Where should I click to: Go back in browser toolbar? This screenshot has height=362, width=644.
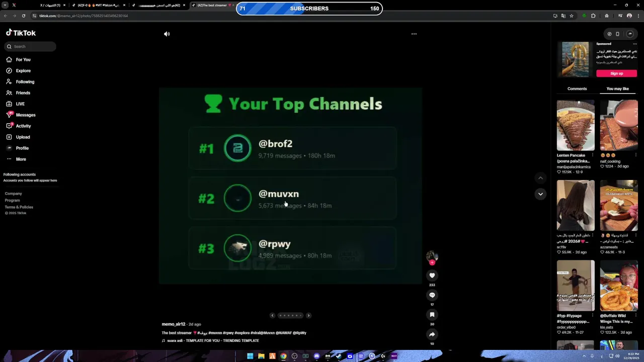[6, 16]
